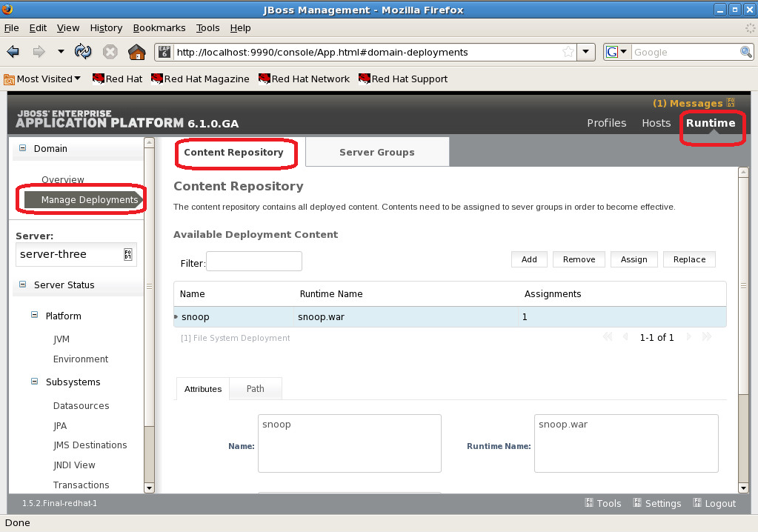Viewport: 758px width, 532px height.
Task: Switch to the Server Groups tab
Action: click(377, 152)
